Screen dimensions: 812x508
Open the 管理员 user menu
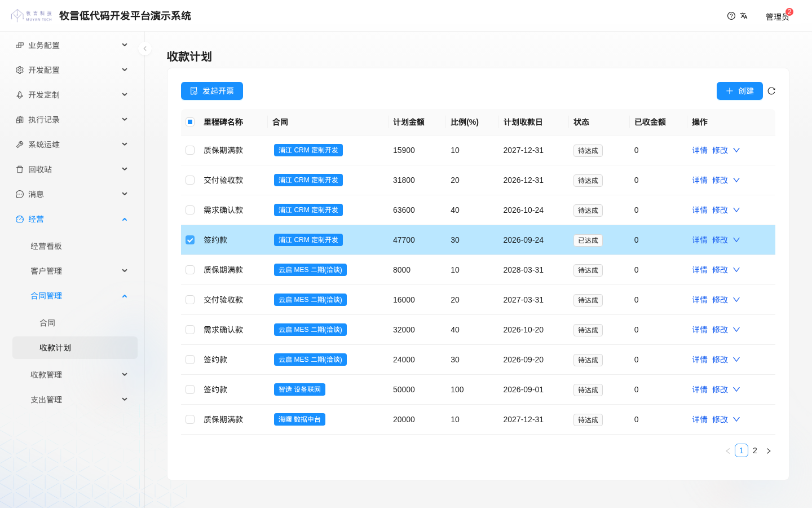778,16
